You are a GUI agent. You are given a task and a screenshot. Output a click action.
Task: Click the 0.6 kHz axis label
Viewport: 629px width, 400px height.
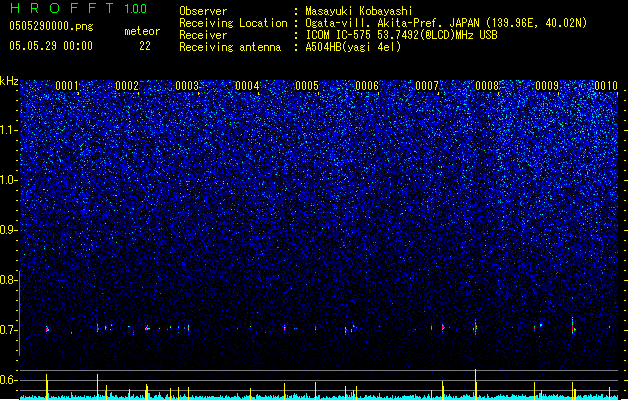(8, 380)
